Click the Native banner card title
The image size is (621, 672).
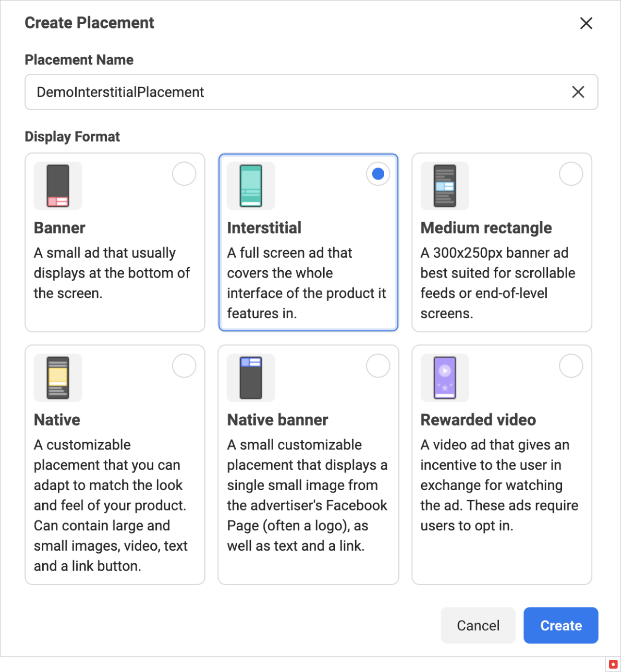click(278, 420)
